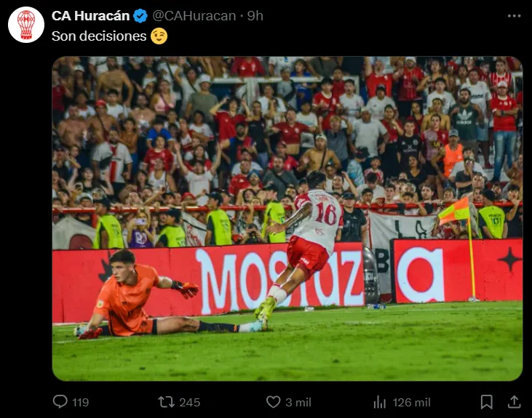This screenshot has height=418, width=532.
Task: Click the @CAHuracan handle
Action: pos(194,16)
